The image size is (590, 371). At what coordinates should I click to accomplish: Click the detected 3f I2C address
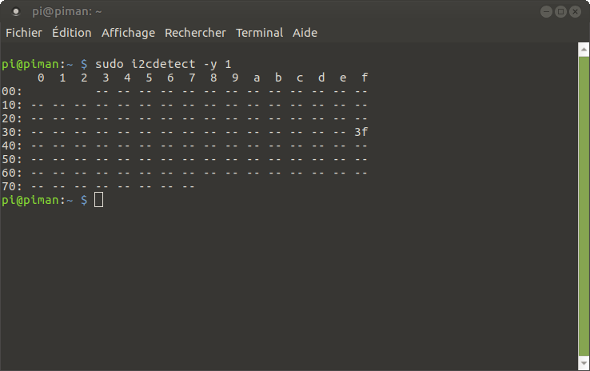tap(361, 132)
